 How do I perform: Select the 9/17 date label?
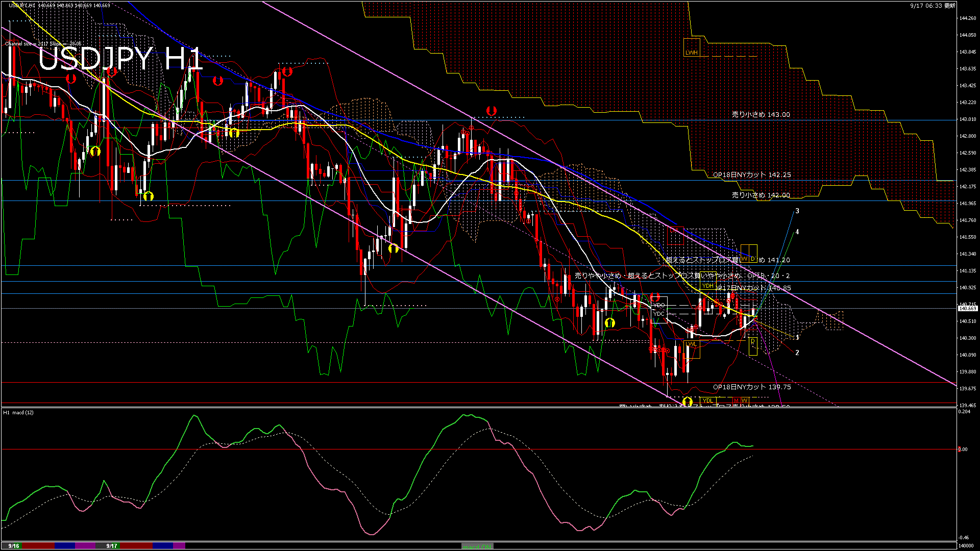click(112, 546)
